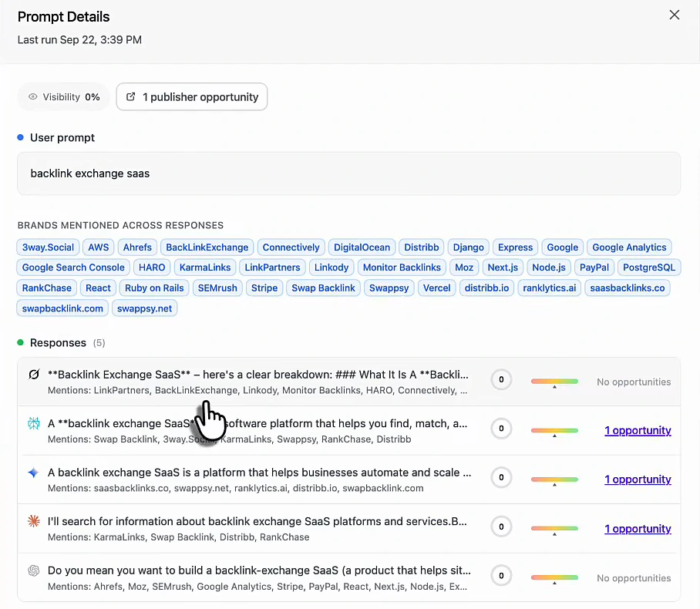Click the Gemini sparkle icon on the third response
This screenshot has width=700, height=609.
point(33,473)
